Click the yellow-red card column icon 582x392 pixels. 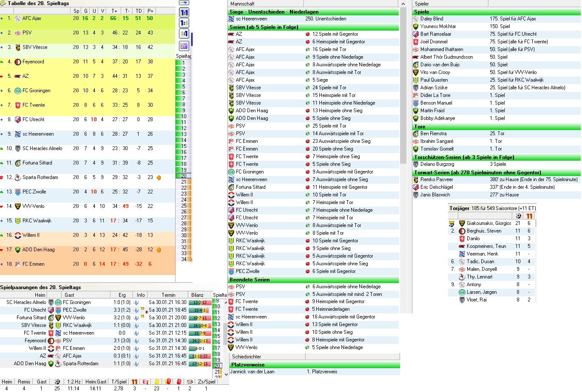(x=168, y=382)
